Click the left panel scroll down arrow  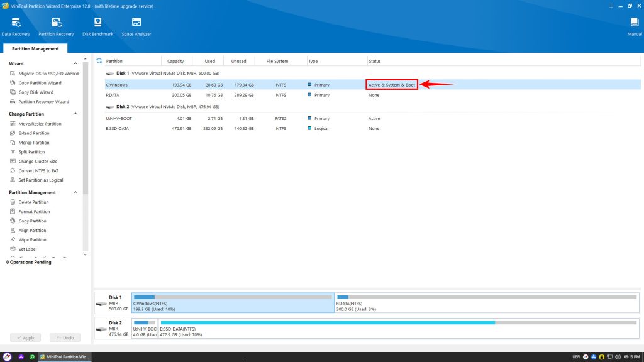tap(85, 255)
